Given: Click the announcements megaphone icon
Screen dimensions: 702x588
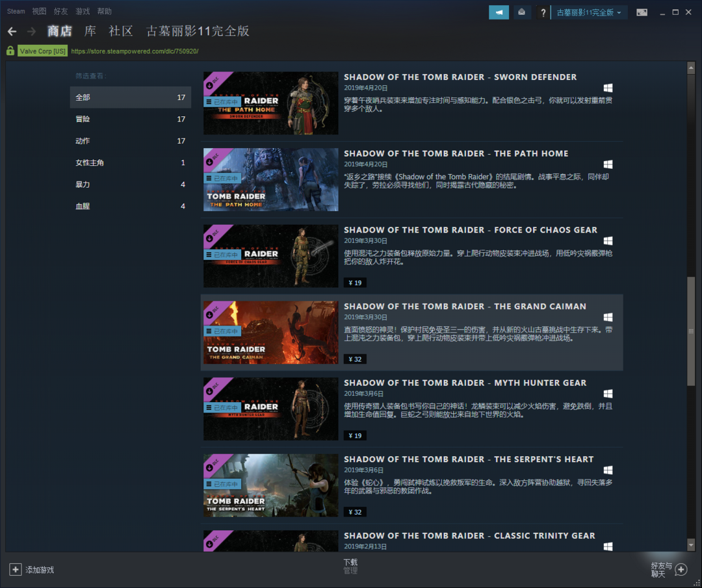Looking at the screenshot, I should [499, 12].
